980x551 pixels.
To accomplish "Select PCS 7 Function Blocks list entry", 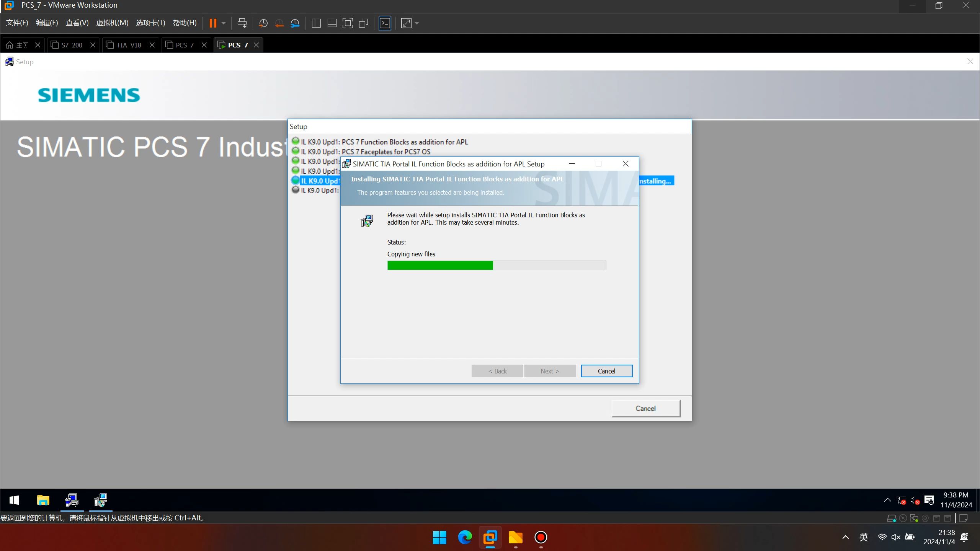I will tap(384, 142).
